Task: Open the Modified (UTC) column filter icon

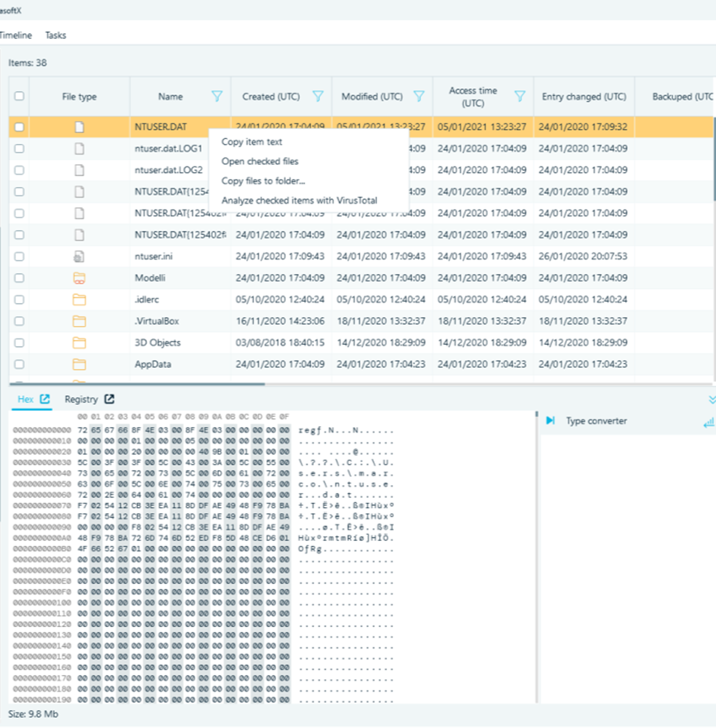Action: 419,96
